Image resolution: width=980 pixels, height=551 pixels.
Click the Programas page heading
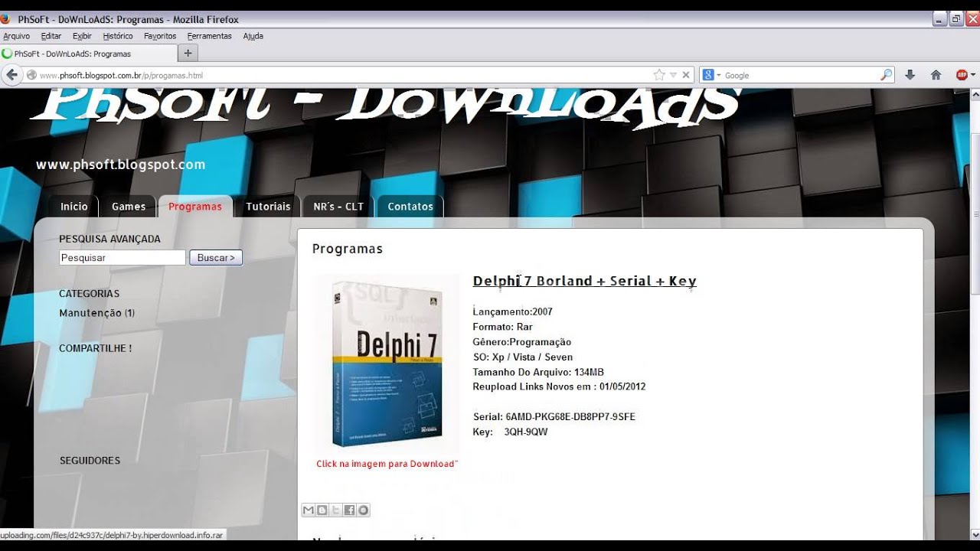(x=348, y=249)
